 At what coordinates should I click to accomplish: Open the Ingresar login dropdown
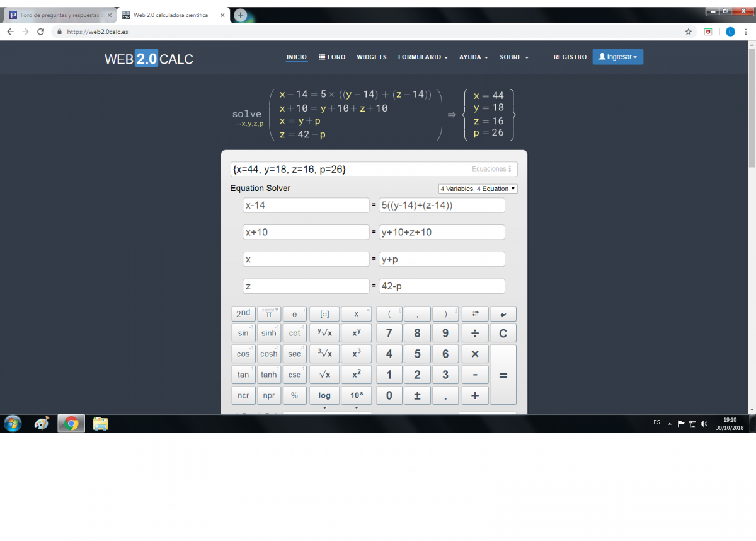point(617,57)
